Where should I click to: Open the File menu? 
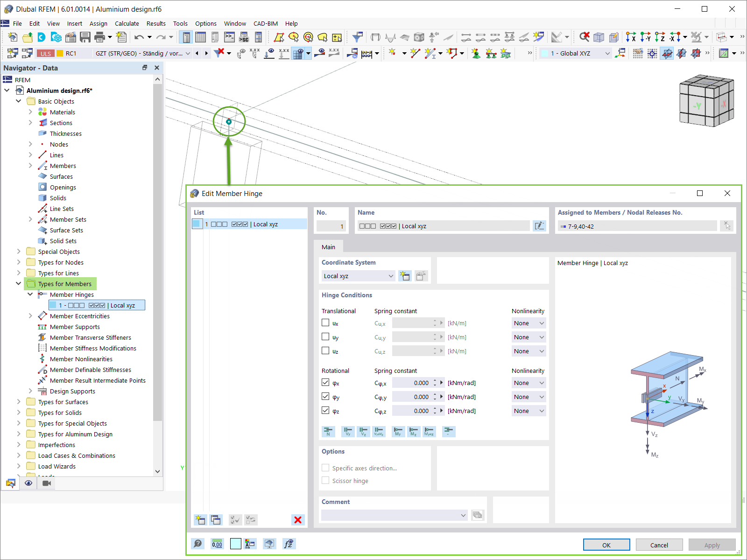coord(17,23)
